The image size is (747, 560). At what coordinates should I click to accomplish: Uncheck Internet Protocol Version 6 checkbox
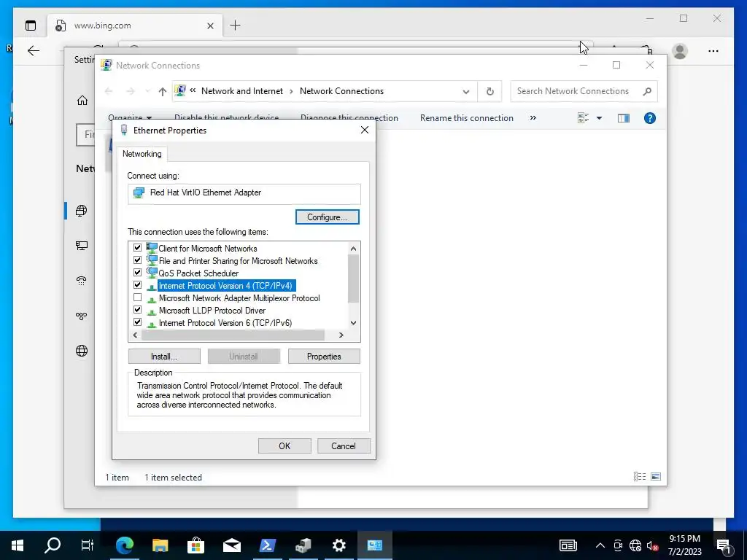click(137, 322)
